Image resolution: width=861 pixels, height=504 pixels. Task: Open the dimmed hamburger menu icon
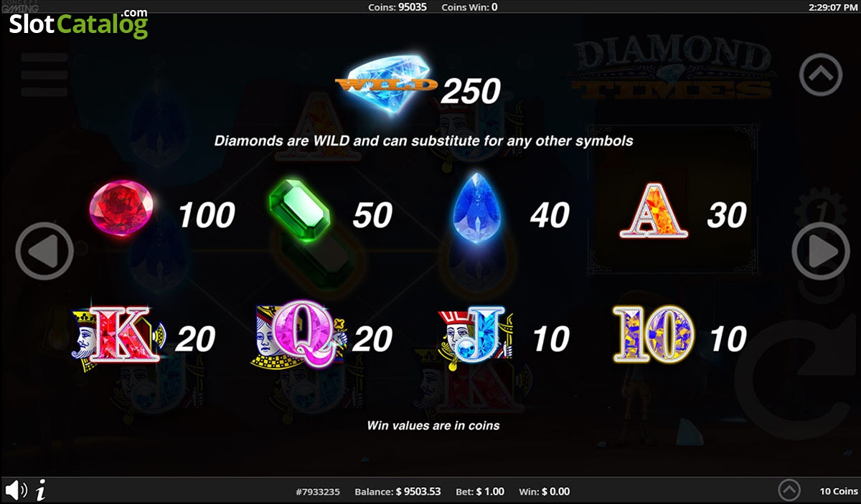(x=44, y=74)
